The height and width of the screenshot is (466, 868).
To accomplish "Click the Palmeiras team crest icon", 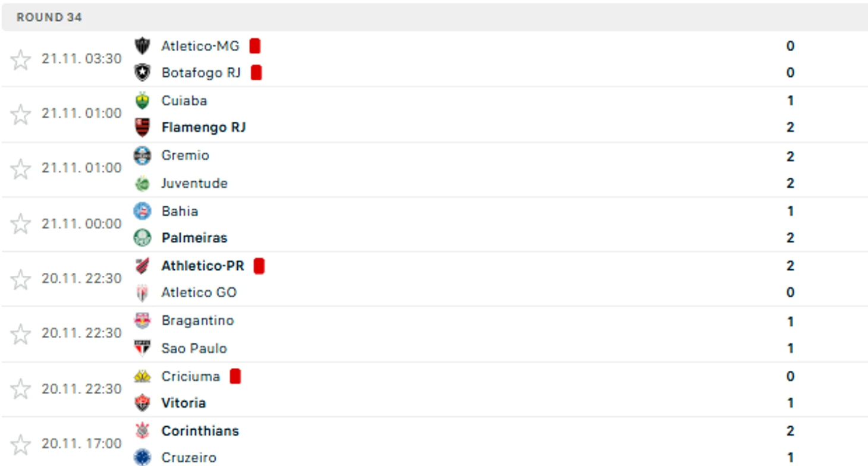I will coord(142,238).
